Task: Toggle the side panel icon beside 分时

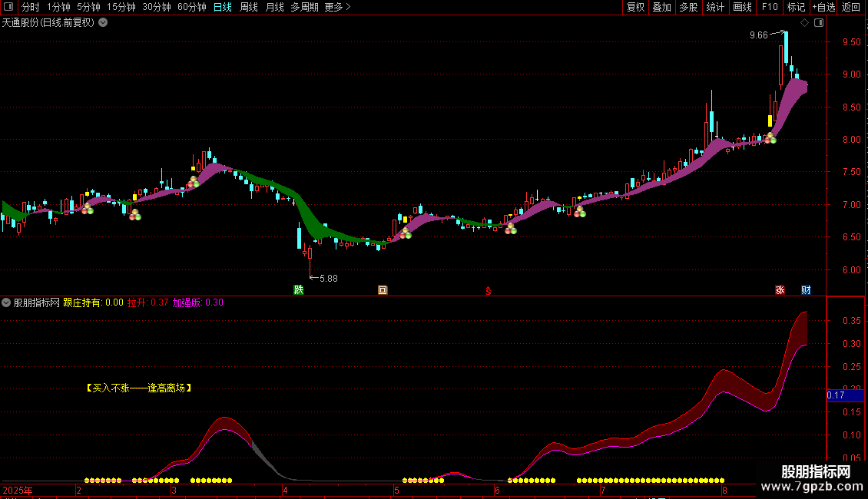Action: tap(8, 7)
